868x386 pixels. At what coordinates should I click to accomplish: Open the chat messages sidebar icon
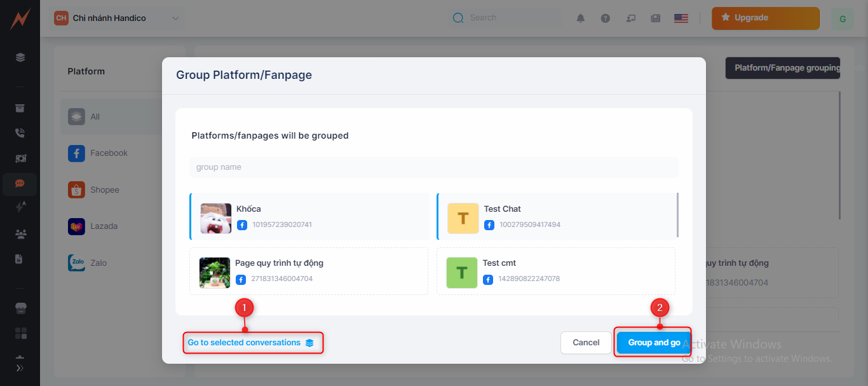[x=20, y=183]
